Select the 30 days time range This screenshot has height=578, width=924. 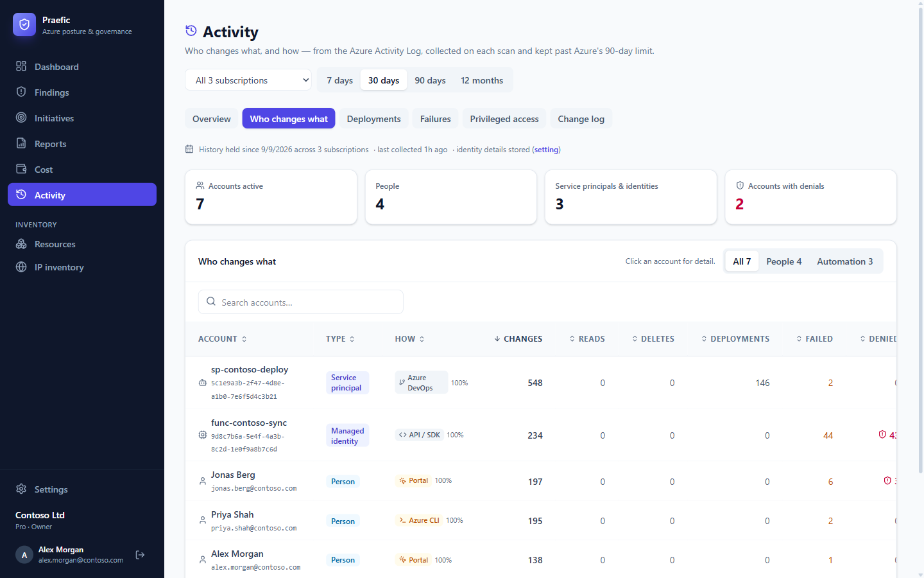(384, 80)
